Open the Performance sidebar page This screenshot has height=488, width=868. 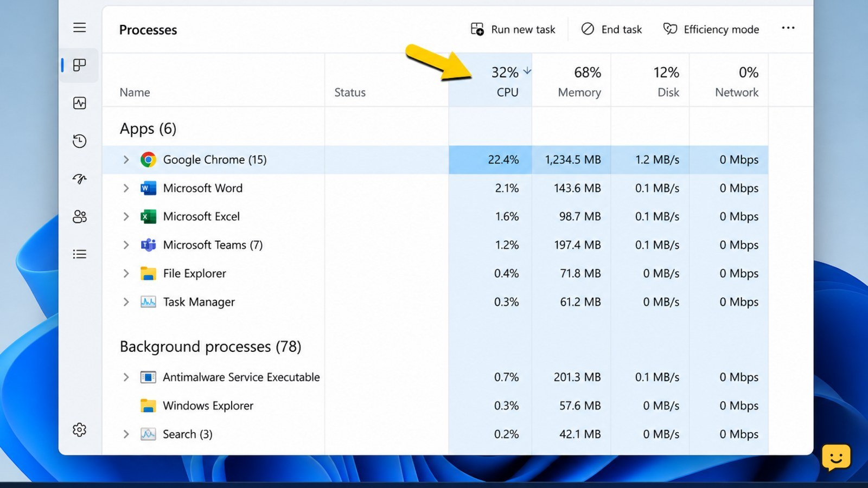[79, 103]
